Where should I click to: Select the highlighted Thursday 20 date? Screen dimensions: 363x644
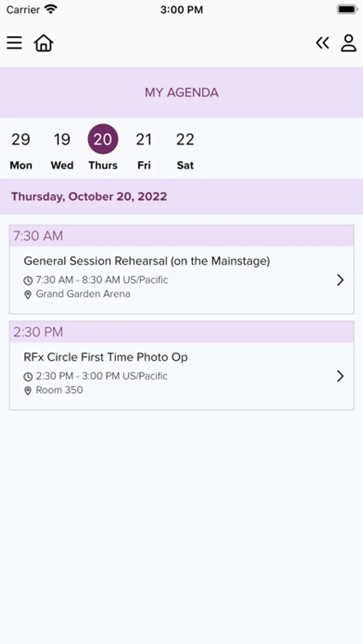[103, 139]
